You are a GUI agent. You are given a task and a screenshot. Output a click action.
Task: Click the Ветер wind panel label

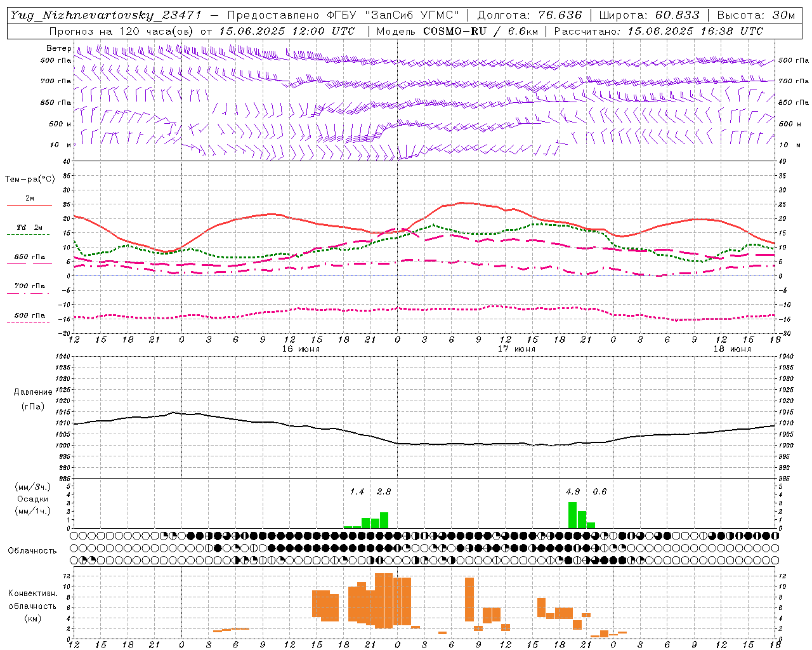[x=58, y=48]
